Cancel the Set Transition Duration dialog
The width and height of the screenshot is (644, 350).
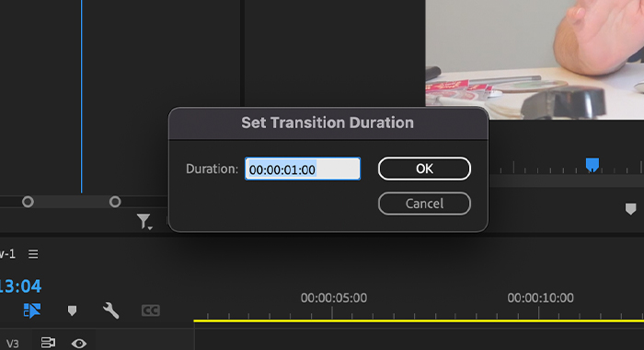[x=424, y=204]
